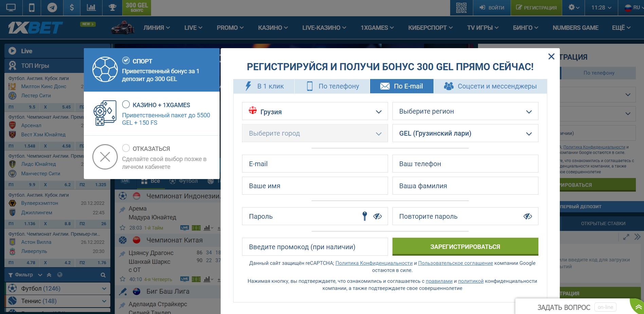Open the Грузия country dropdown
644x314 pixels.
315,111
